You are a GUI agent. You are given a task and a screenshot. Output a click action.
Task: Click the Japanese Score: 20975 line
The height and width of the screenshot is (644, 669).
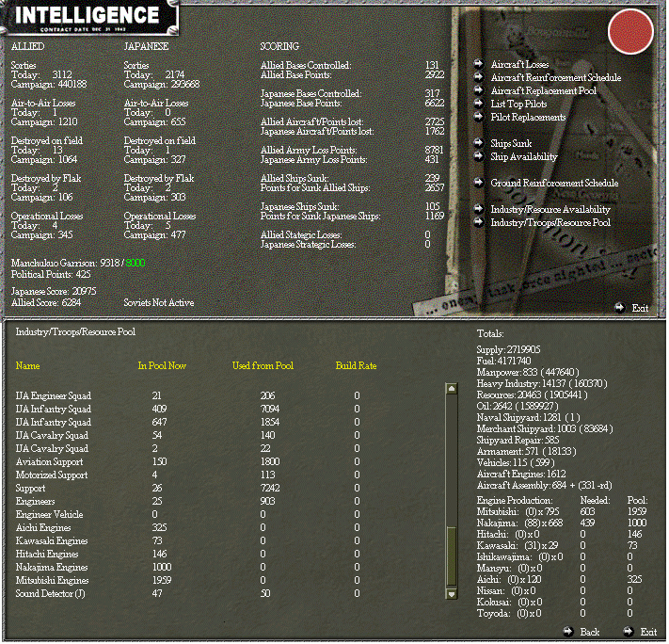54,291
